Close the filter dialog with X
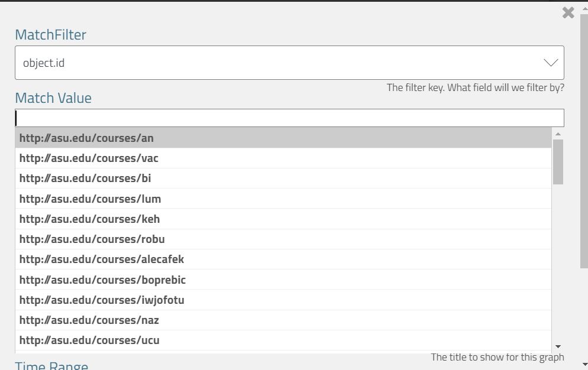 tap(568, 12)
